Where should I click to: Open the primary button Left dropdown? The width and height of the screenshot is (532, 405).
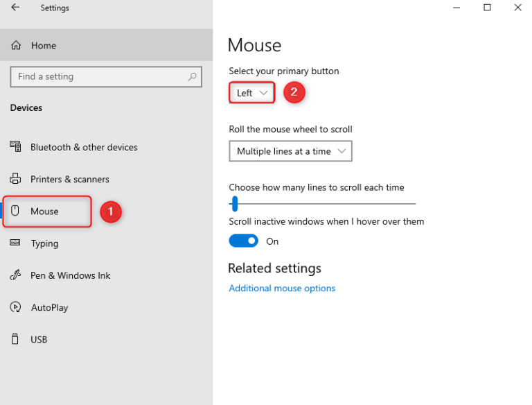[252, 93]
